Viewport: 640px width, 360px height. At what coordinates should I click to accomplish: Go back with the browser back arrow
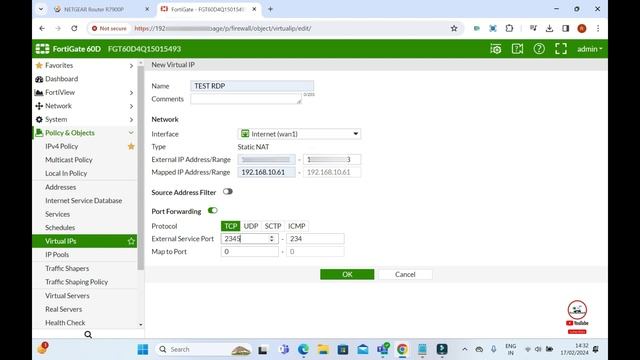pyautogui.click(x=42, y=28)
